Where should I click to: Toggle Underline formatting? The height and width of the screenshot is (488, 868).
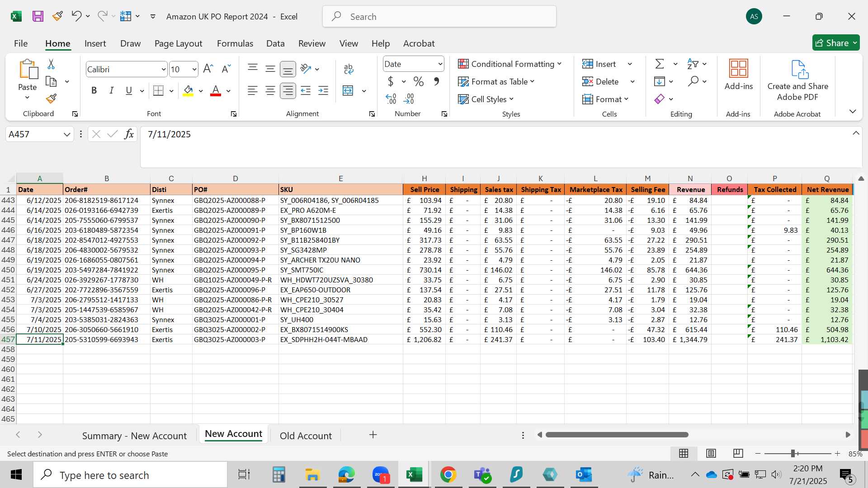[129, 90]
